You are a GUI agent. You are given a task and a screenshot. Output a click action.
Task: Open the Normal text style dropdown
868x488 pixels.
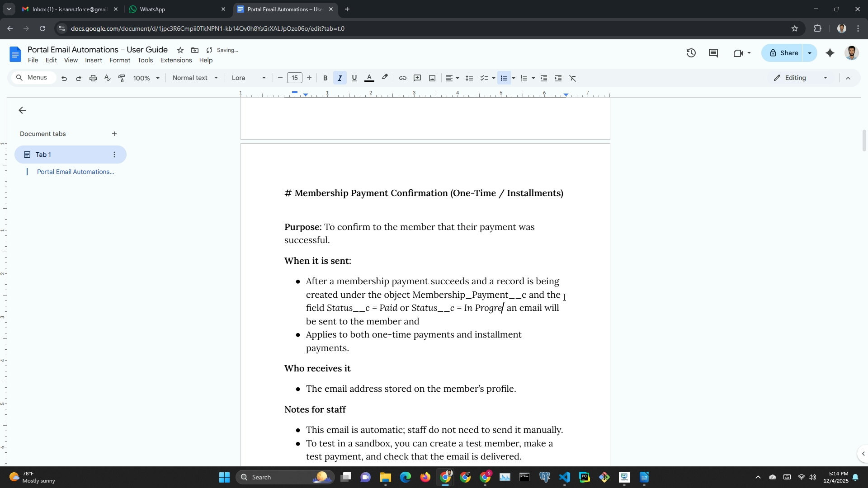tap(195, 78)
